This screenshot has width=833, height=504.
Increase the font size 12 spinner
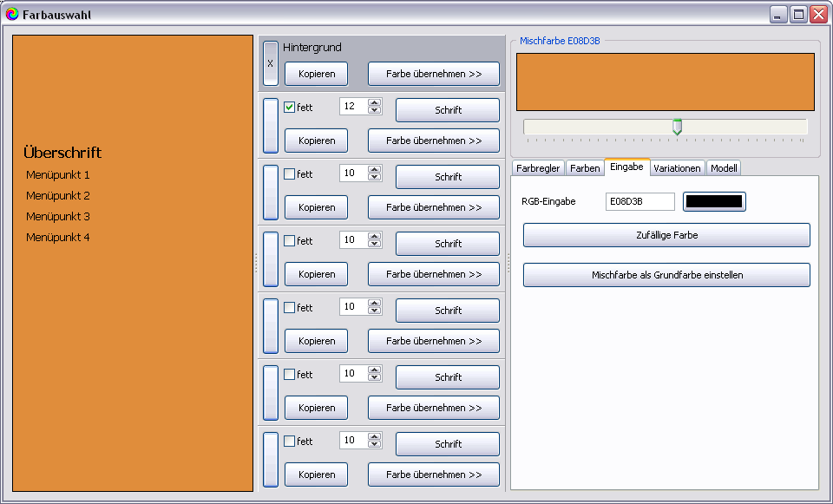(x=375, y=102)
